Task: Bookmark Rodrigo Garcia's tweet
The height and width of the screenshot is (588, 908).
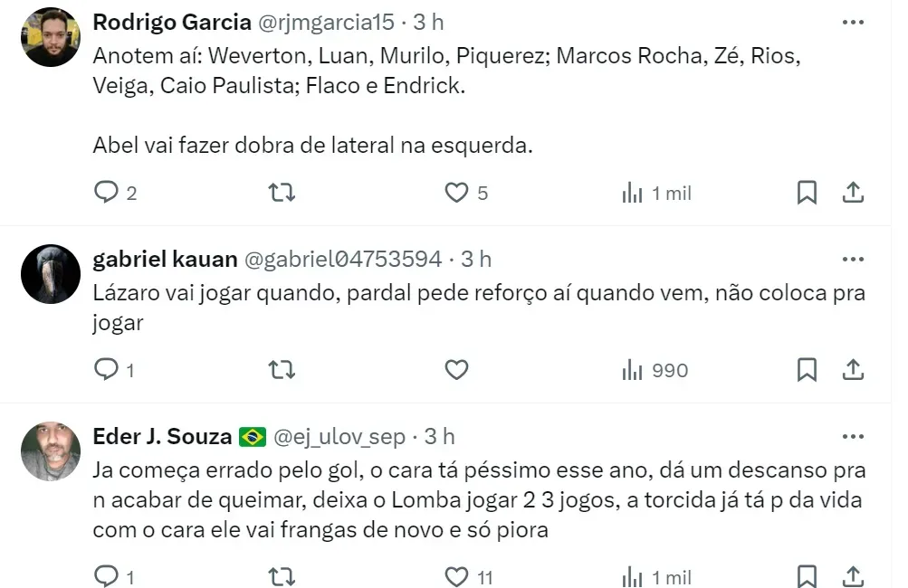Action: point(807,193)
